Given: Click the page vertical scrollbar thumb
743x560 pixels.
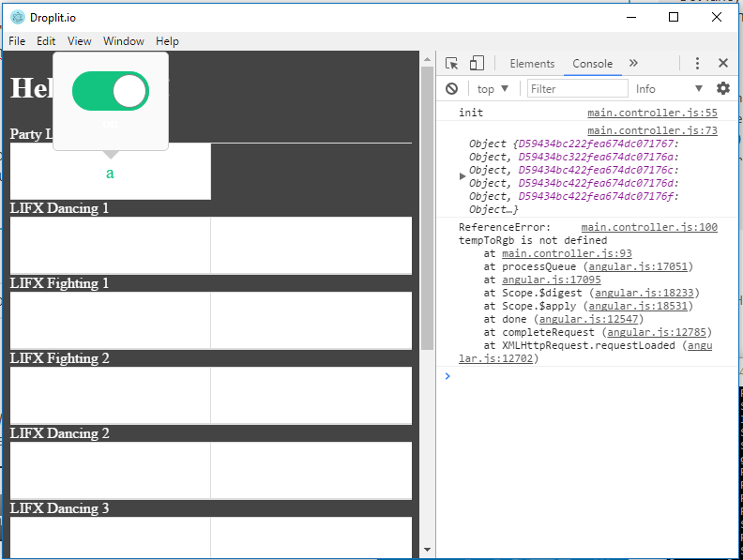Looking at the screenshot, I should pos(427,208).
